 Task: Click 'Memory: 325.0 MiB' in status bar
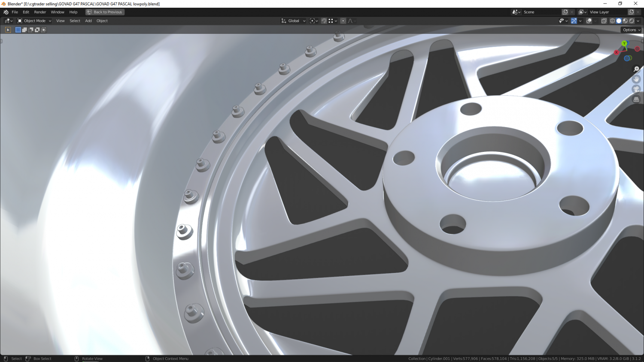pyautogui.click(x=577, y=359)
